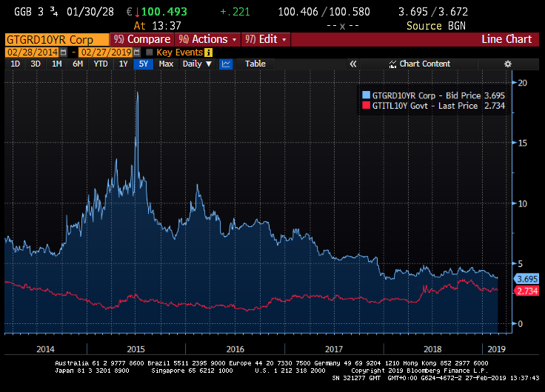Click the Source BGN text
Image resolution: width=545 pixels, height=392 pixels.
436,26
